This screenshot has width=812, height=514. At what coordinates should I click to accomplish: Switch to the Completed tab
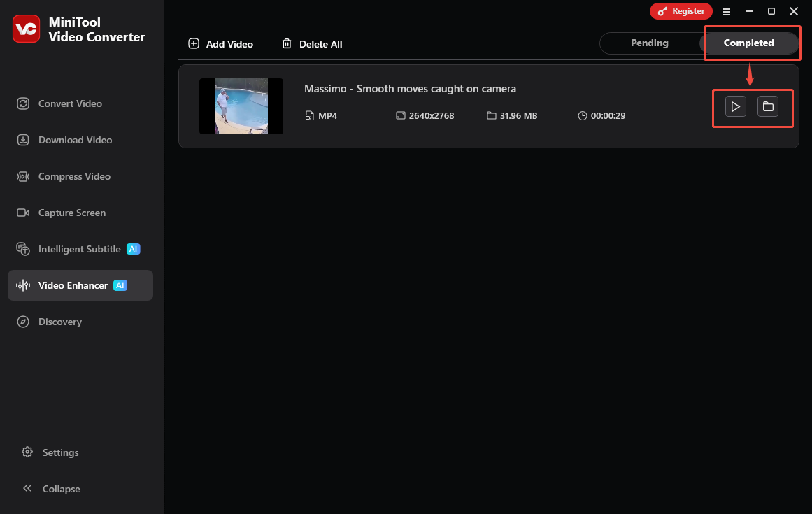[x=749, y=43]
